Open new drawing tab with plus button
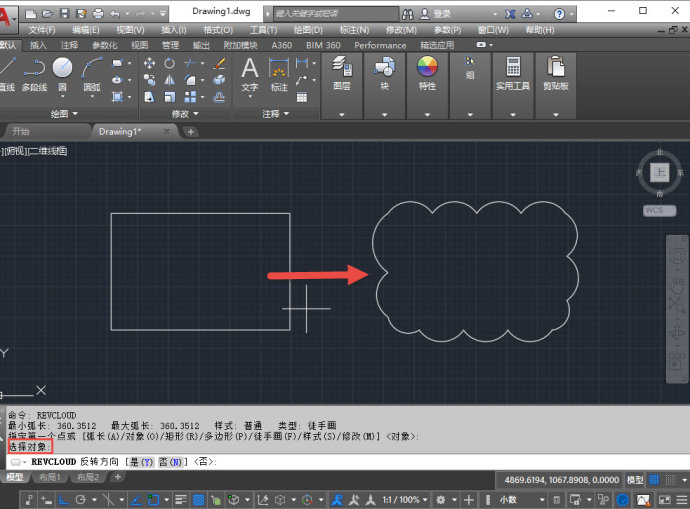The image size is (690, 509). (x=191, y=132)
